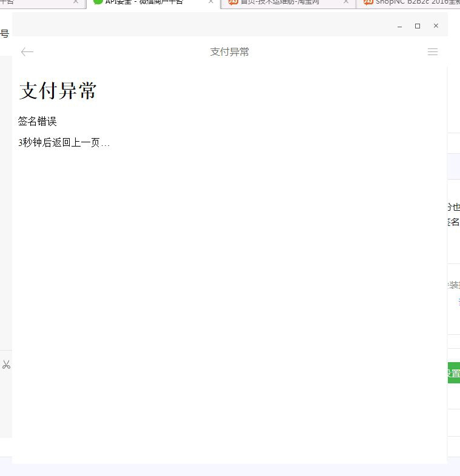The width and height of the screenshot is (460, 476).
Task: Close the 淘宝网 browser tab
Action: point(346,2)
